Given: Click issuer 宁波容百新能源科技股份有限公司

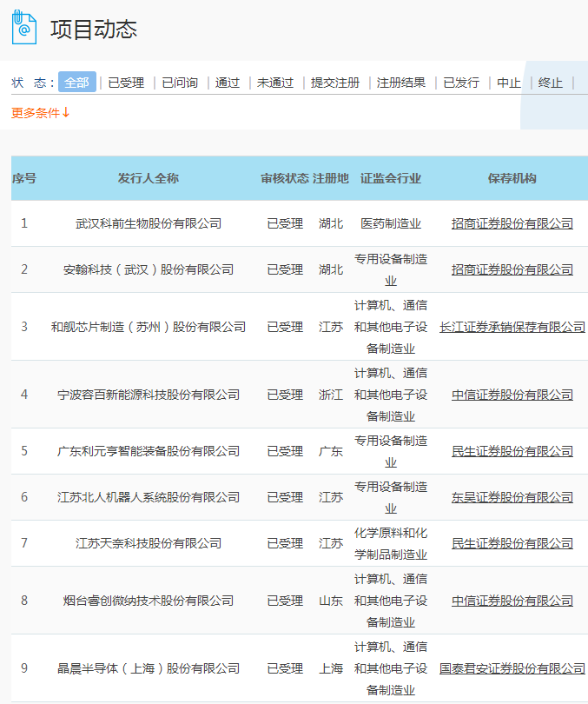Looking at the screenshot, I should tap(149, 395).
